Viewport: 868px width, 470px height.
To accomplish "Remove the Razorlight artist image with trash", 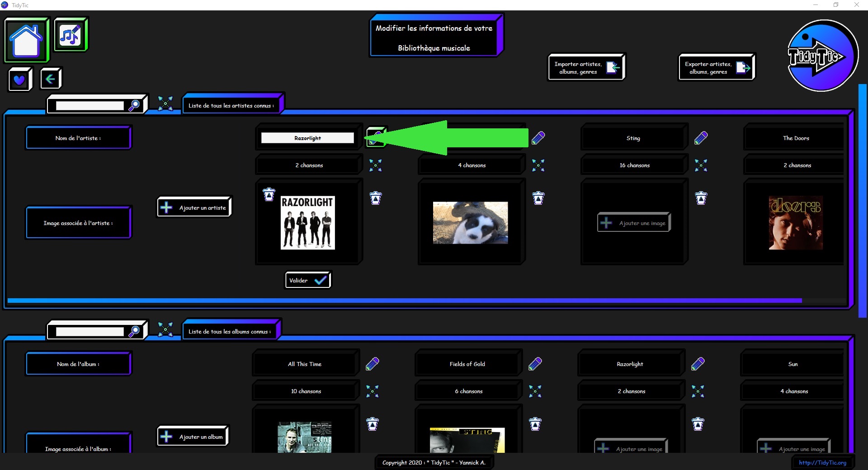I will tap(269, 194).
